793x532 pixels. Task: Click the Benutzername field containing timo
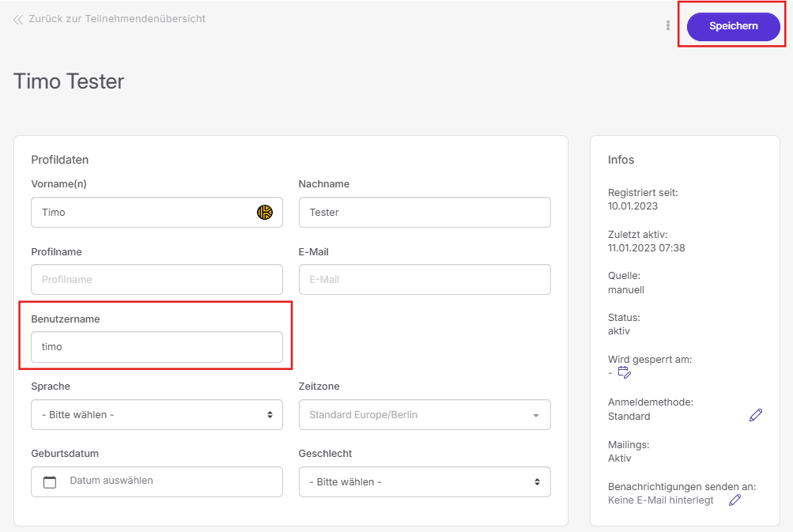pos(157,347)
